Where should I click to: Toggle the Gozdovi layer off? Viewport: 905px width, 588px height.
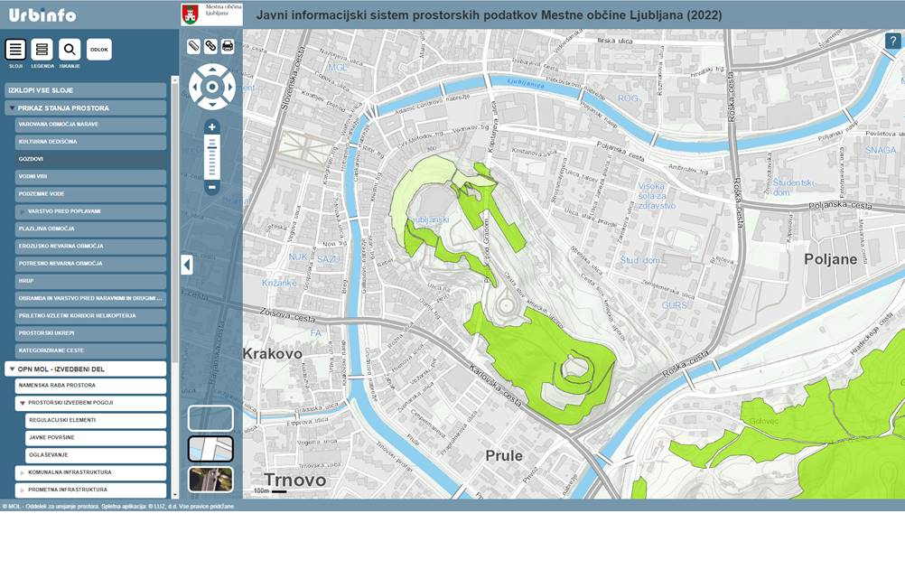tap(90, 159)
